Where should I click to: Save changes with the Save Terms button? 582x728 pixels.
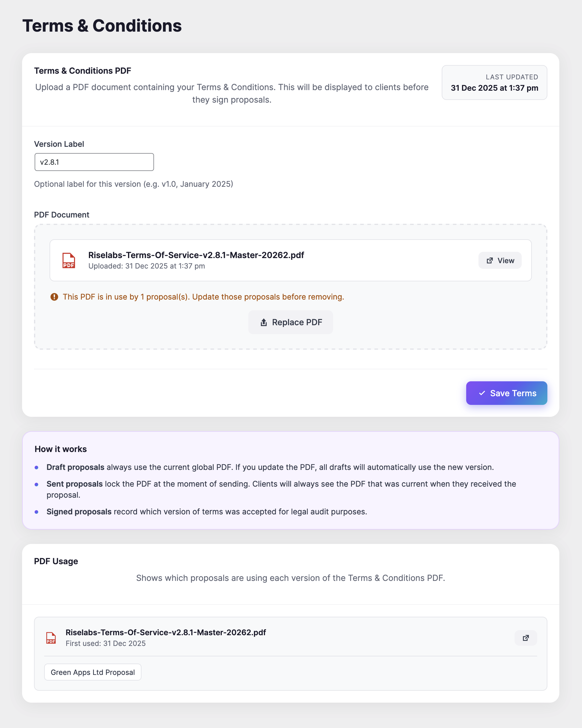[506, 393]
